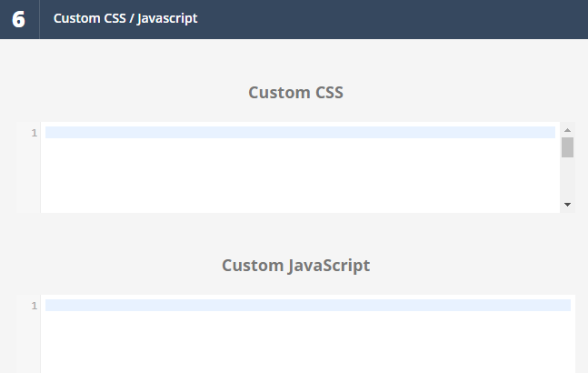Click line number 1 in CSS editor gutter
Screen dimensions: 588x373
click(35, 133)
